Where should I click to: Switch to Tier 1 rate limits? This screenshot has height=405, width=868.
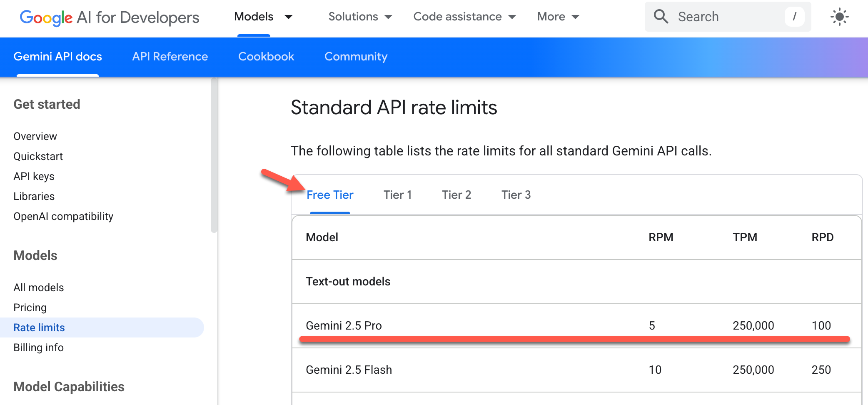tap(397, 195)
